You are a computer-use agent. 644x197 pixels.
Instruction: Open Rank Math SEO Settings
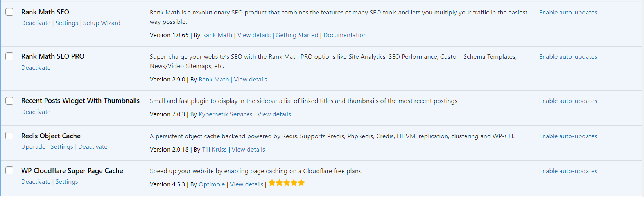(67, 23)
